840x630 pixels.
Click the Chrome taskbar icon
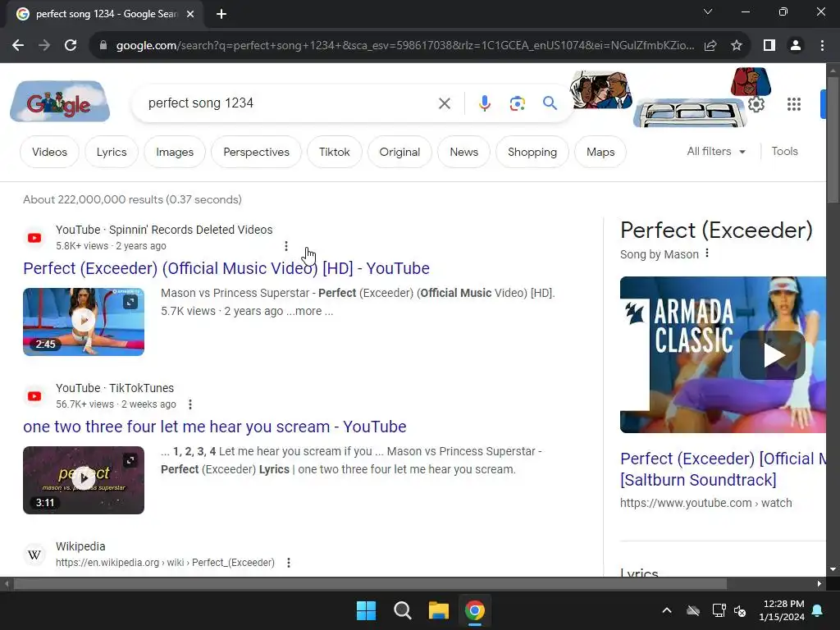point(475,610)
